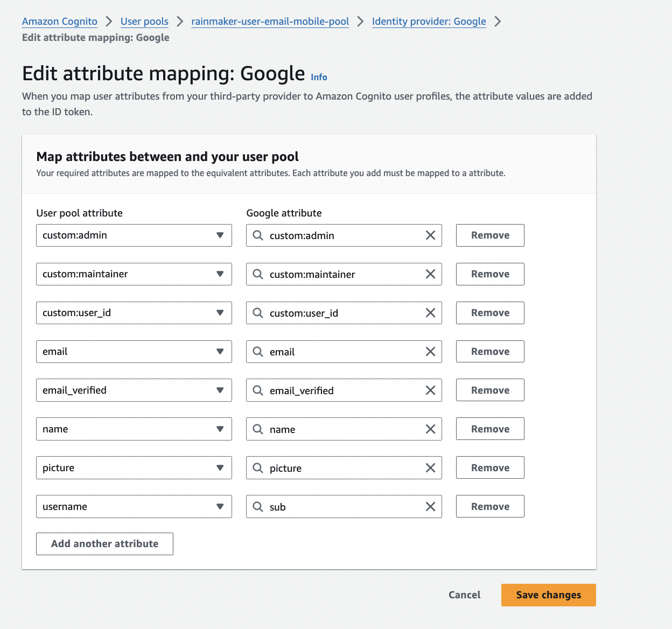Click Add another attribute button
Viewport: 672px width, 629px height.
[x=104, y=544]
